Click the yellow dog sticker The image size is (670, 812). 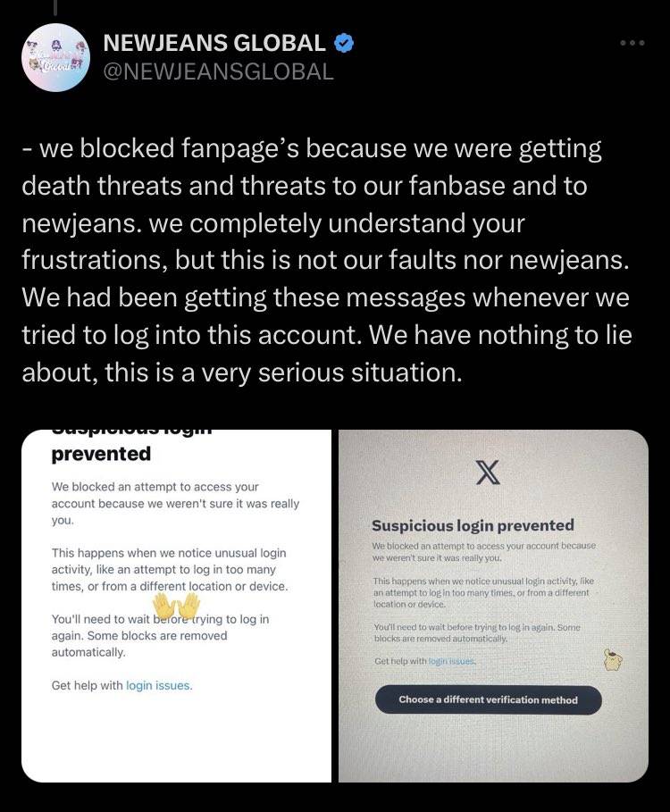pos(613,660)
